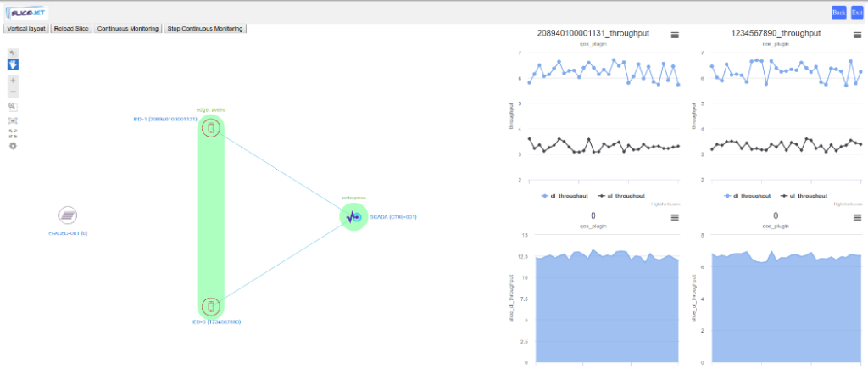Screen dimensions: 868x369
Task: Click the Vertical layout button
Action: tap(25, 28)
